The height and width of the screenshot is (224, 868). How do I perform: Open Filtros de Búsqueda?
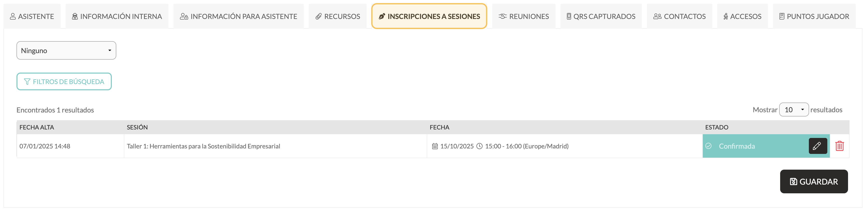[64, 82]
